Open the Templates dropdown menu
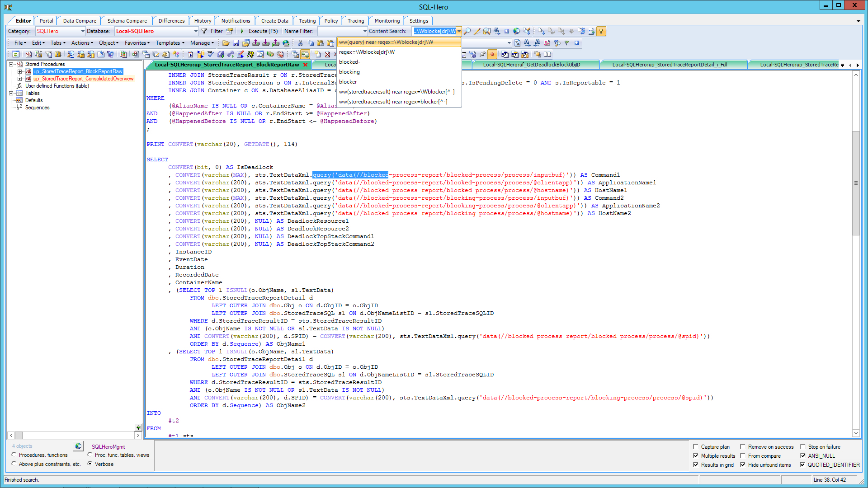868x488 pixels. coord(170,43)
